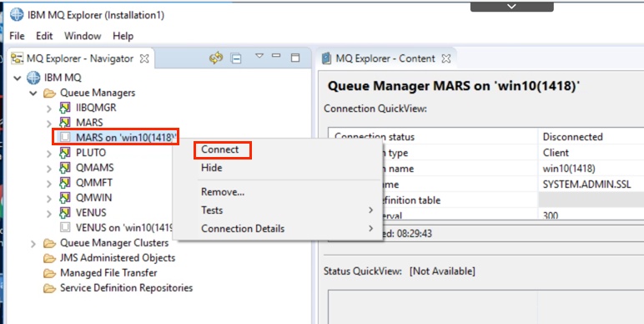
Task: Open the Window menu
Action: point(83,36)
